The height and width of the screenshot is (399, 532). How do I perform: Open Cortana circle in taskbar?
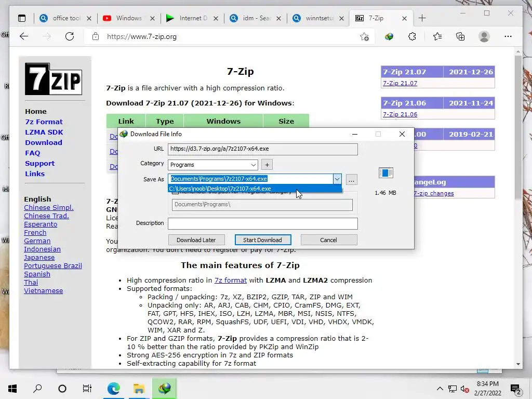tap(62, 389)
